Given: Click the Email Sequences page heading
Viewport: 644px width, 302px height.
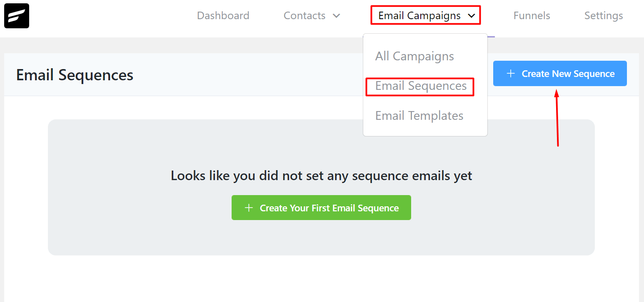Looking at the screenshot, I should (75, 75).
